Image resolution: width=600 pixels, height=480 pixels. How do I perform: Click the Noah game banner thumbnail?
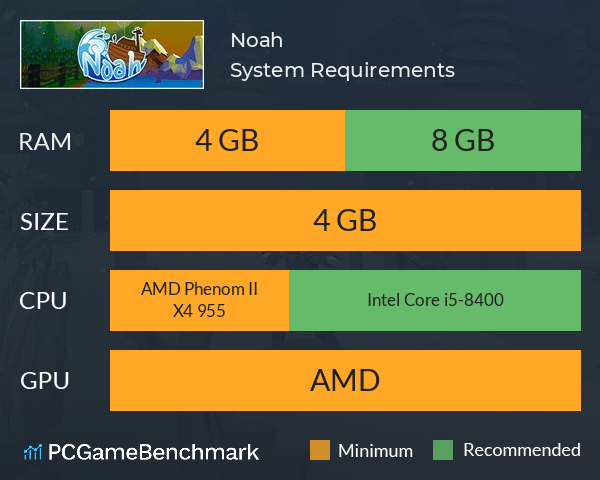pyautogui.click(x=112, y=54)
